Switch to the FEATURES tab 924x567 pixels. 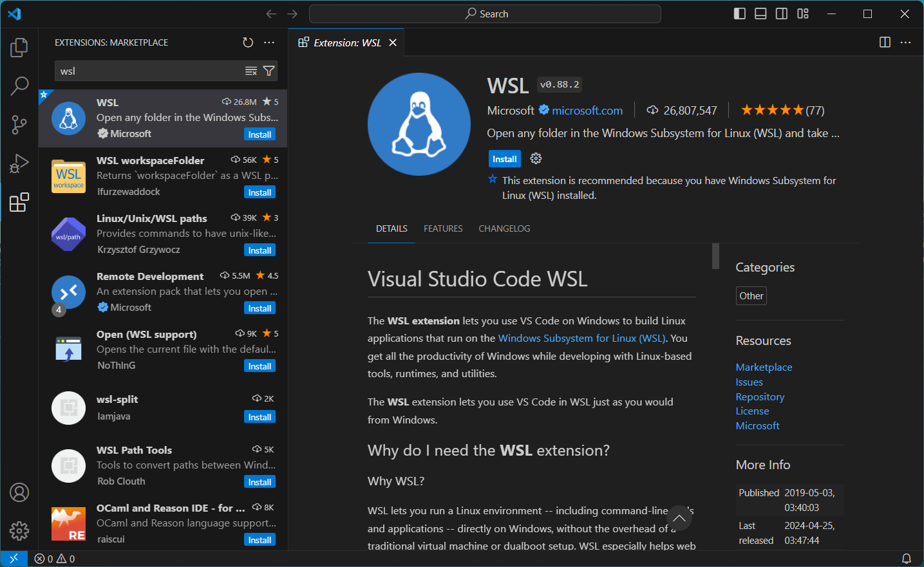click(443, 228)
